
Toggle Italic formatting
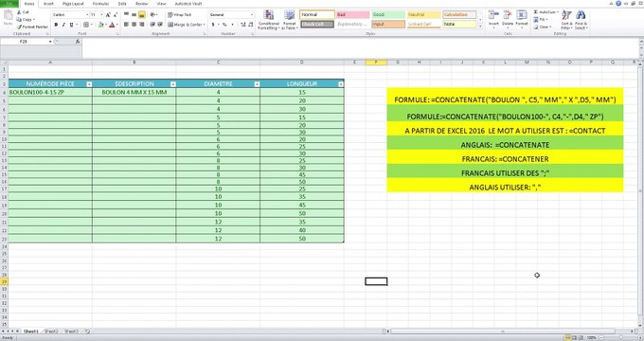tap(63, 25)
